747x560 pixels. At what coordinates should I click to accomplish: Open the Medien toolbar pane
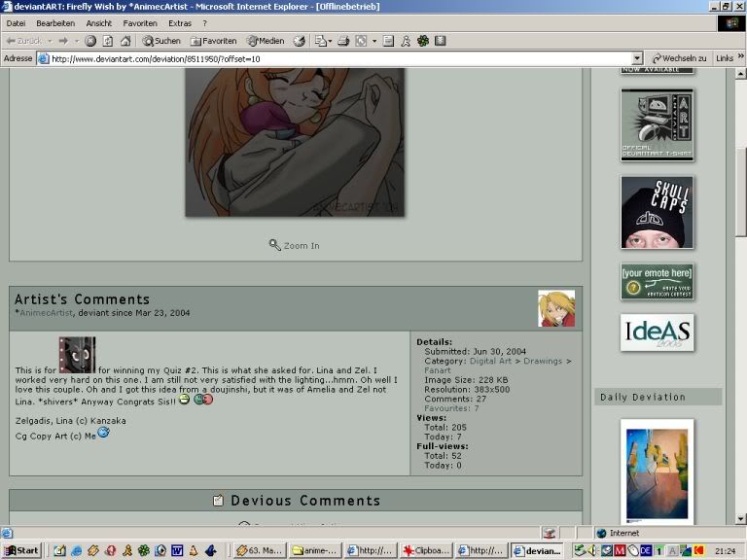[266, 41]
